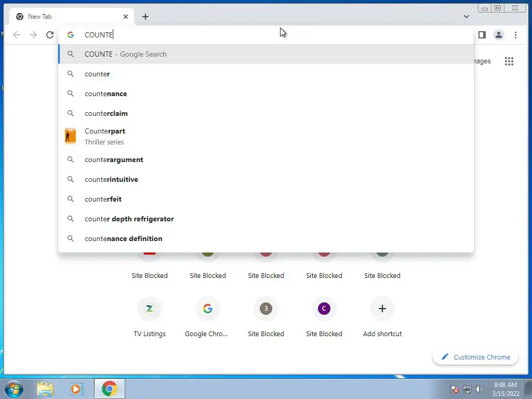Open the Windows Start menu
The height and width of the screenshot is (399, 532).
[x=14, y=389]
